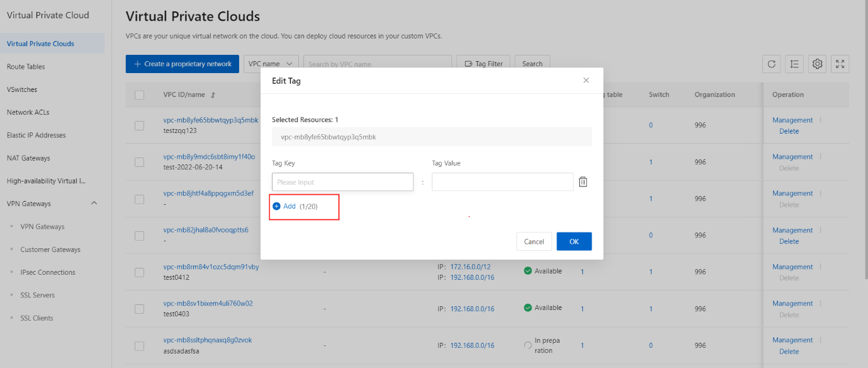Open Customer Gateways in sidebar

(x=50, y=250)
